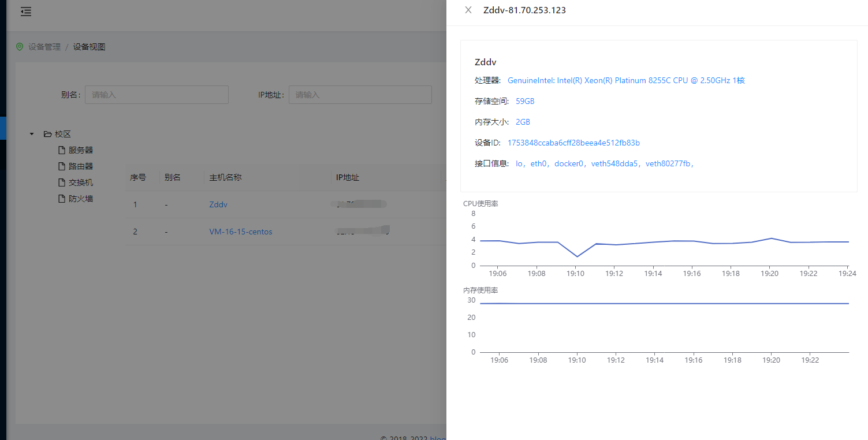Screen dimensions: 868x440
Task: Click the file icon beside 路由器
Action: click(62, 166)
